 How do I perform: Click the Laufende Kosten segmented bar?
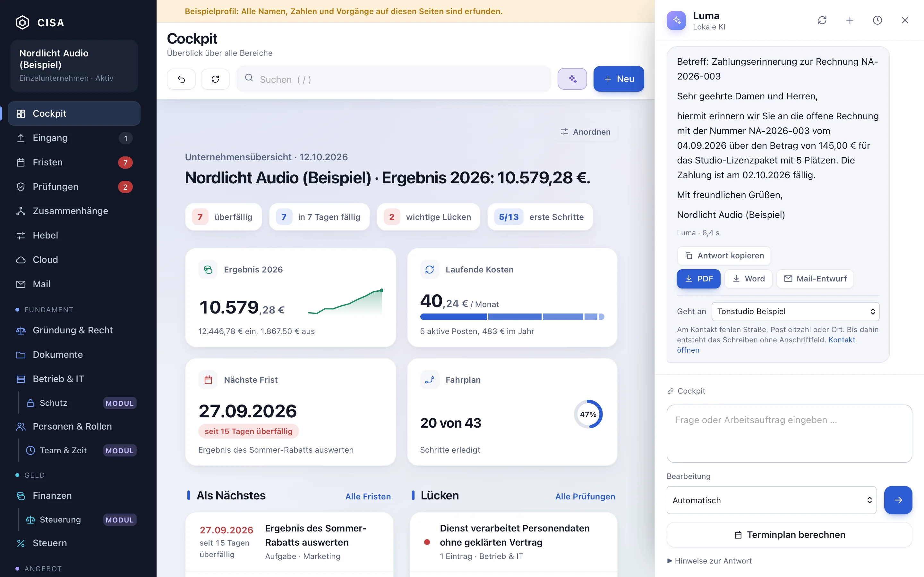pyautogui.click(x=512, y=317)
